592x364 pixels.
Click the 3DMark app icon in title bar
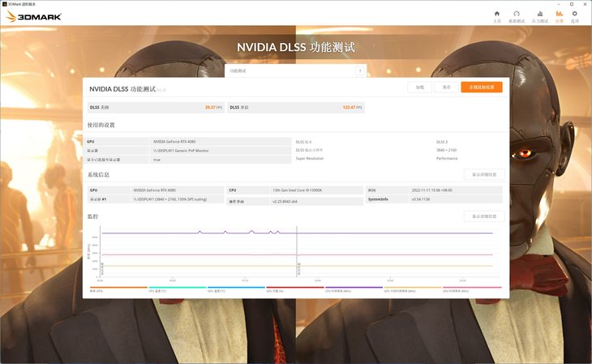pyautogui.click(x=5, y=4)
